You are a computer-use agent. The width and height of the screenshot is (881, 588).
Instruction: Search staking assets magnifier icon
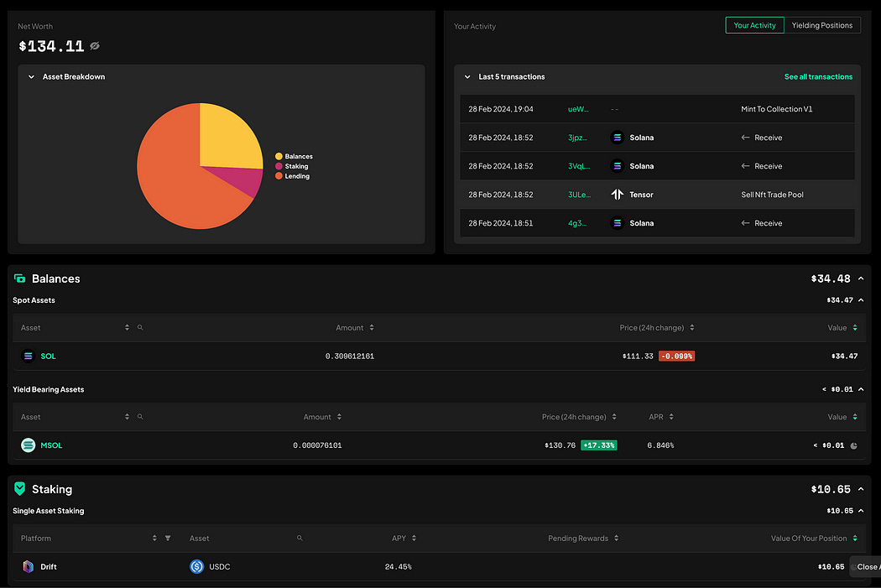pyautogui.click(x=300, y=538)
